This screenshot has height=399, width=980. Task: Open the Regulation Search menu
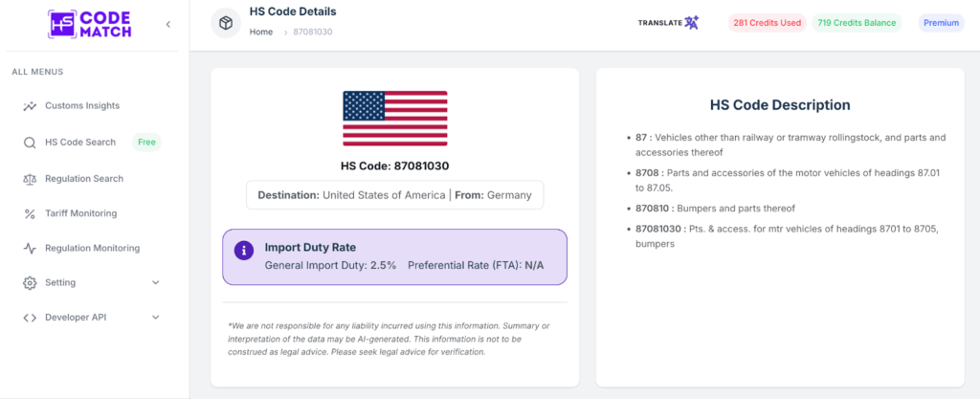click(x=84, y=179)
